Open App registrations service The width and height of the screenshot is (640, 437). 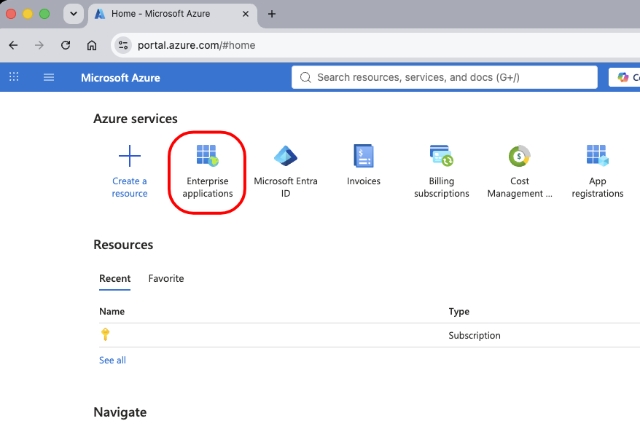pyautogui.click(x=597, y=172)
